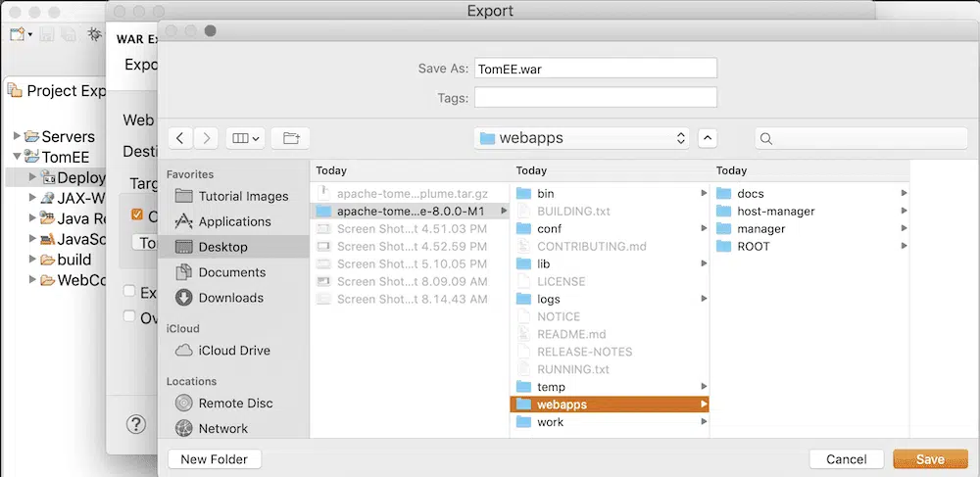Expand the Servers tree node
The image size is (980, 477).
click(18, 136)
